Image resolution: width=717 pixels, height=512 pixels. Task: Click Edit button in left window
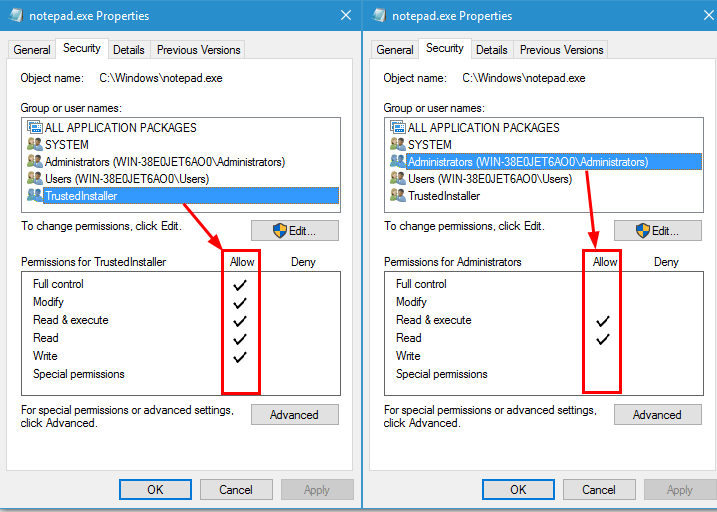coord(295,230)
